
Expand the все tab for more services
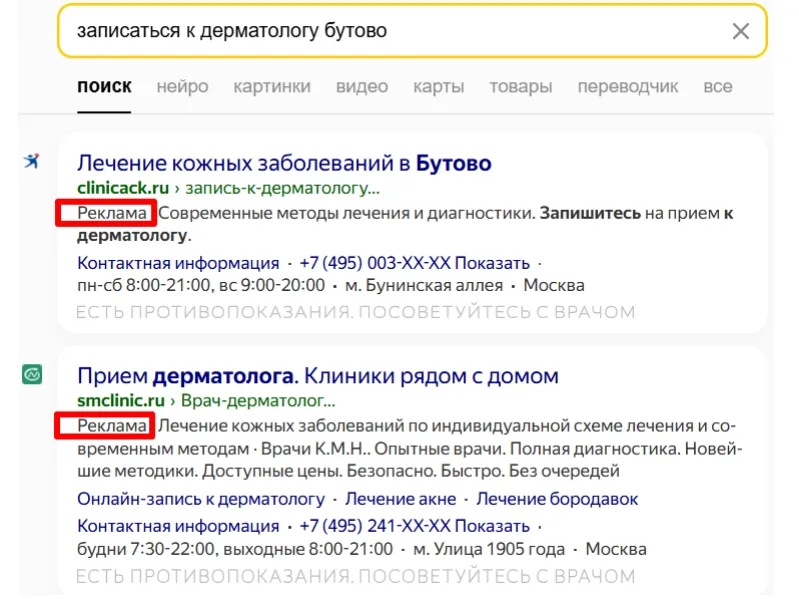pyautogui.click(x=718, y=87)
